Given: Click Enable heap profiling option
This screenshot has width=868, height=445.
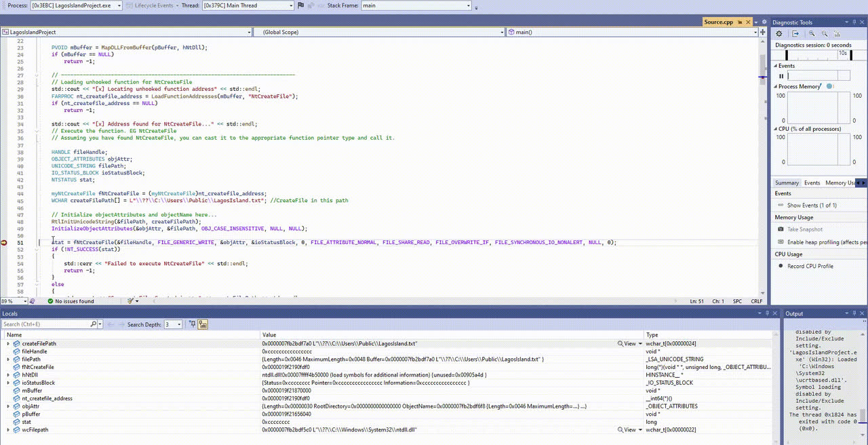Looking at the screenshot, I should point(827,242).
